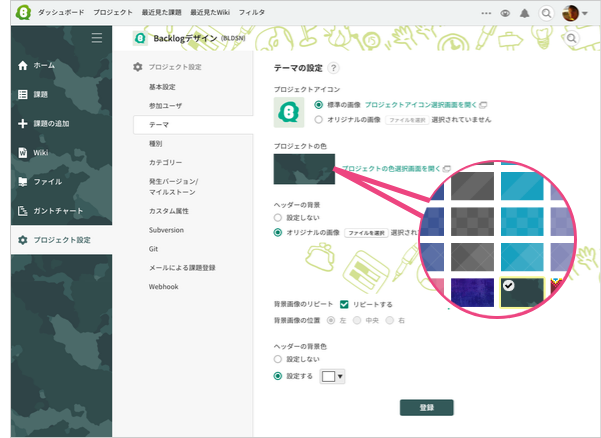Open header background color picker dropdown

(332, 377)
